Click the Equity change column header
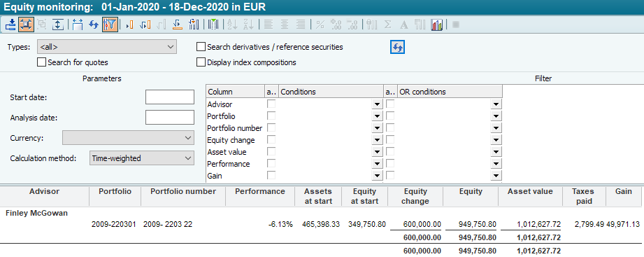Image resolution: width=644 pixels, height=257 pixels. click(x=415, y=196)
